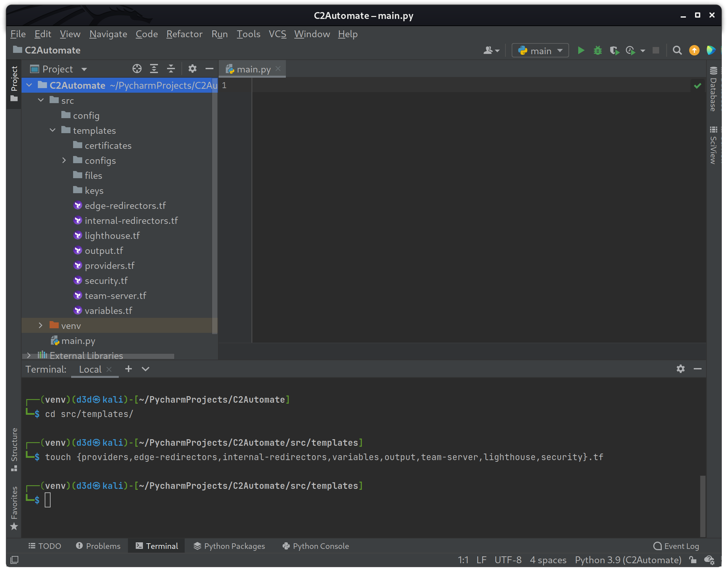
Task: Open the main run configuration dropdown
Action: click(539, 50)
